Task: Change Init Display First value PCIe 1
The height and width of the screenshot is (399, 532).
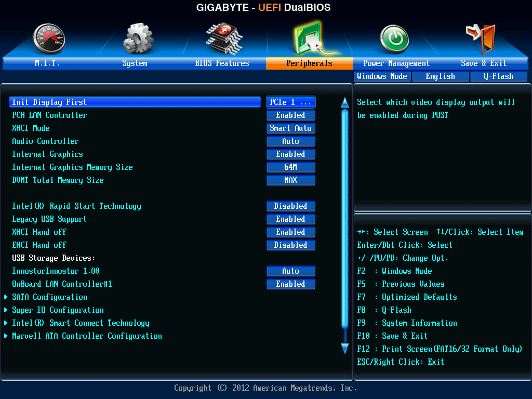Action: 291,102
